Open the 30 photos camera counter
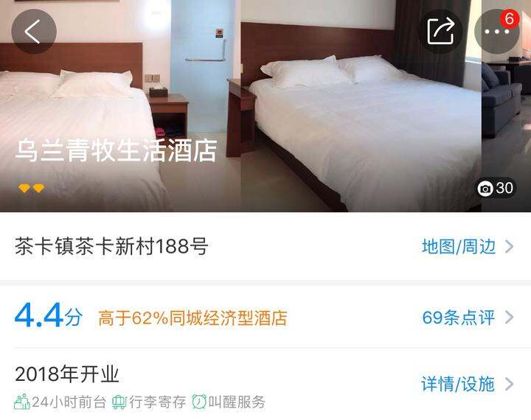531x420 pixels. pyautogui.click(x=496, y=188)
